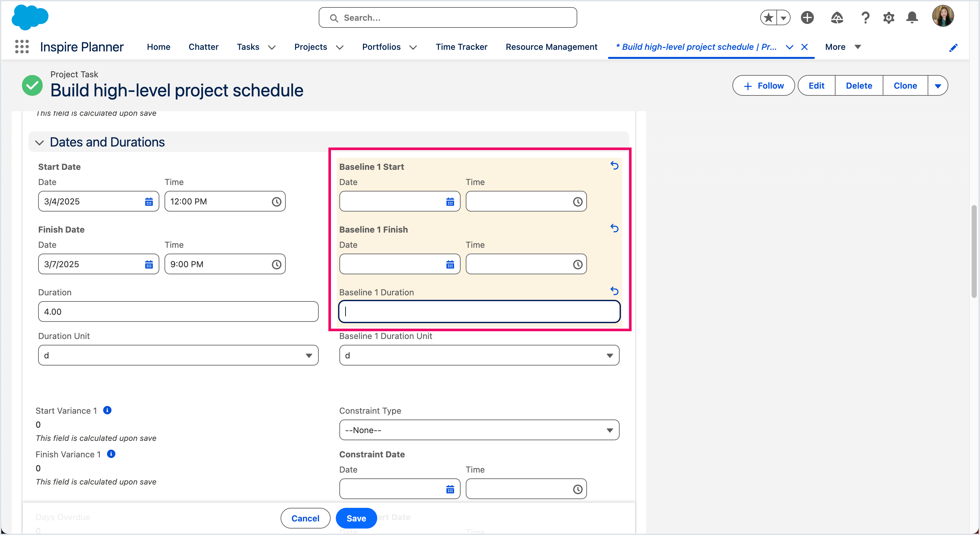
Task: Undo the Baseline 1 Start change
Action: [614, 166]
